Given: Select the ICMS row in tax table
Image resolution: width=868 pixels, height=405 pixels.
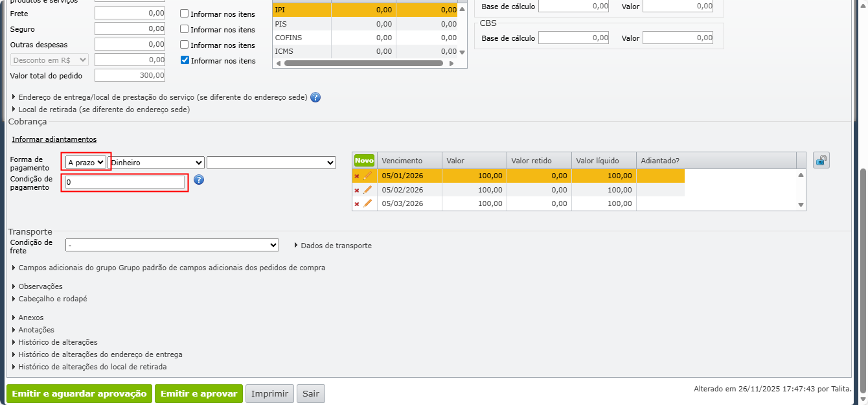Looking at the screenshot, I should 365,51.
